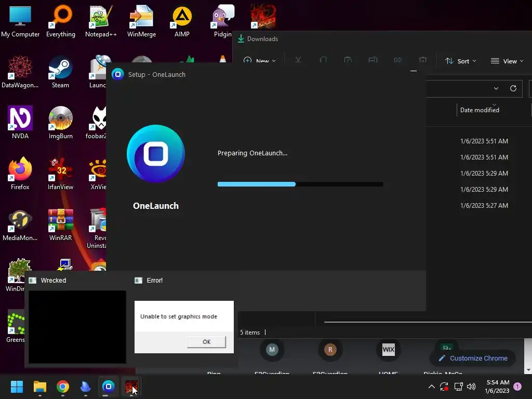The height and width of the screenshot is (399, 532).
Task: Open NVDA screen reader shortcut
Action: click(x=20, y=123)
